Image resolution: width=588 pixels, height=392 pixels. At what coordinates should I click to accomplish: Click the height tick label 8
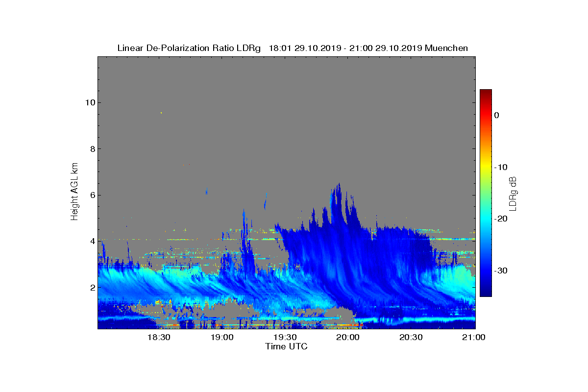coord(92,149)
